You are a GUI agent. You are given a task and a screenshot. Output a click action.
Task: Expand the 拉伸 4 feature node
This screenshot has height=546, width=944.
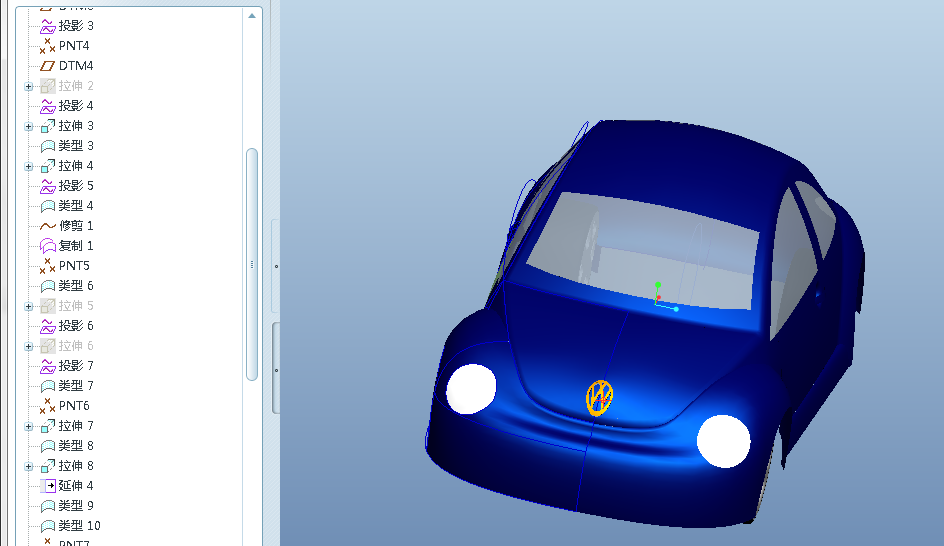[28, 166]
